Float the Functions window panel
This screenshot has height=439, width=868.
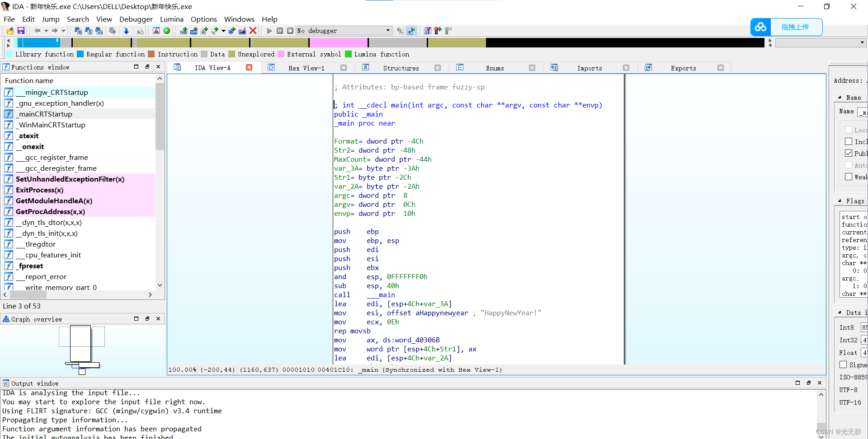pos(147,66)
